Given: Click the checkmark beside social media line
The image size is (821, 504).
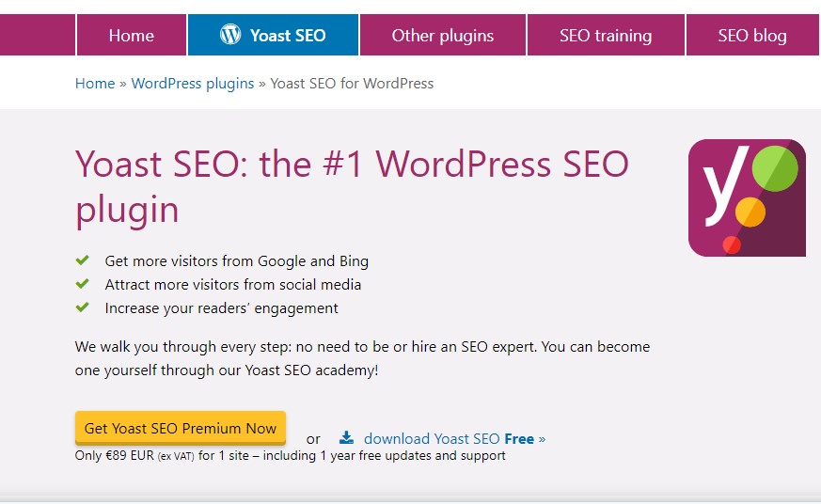Looking at the screenshot, I should pyautogui.click(x=83, y=284).
